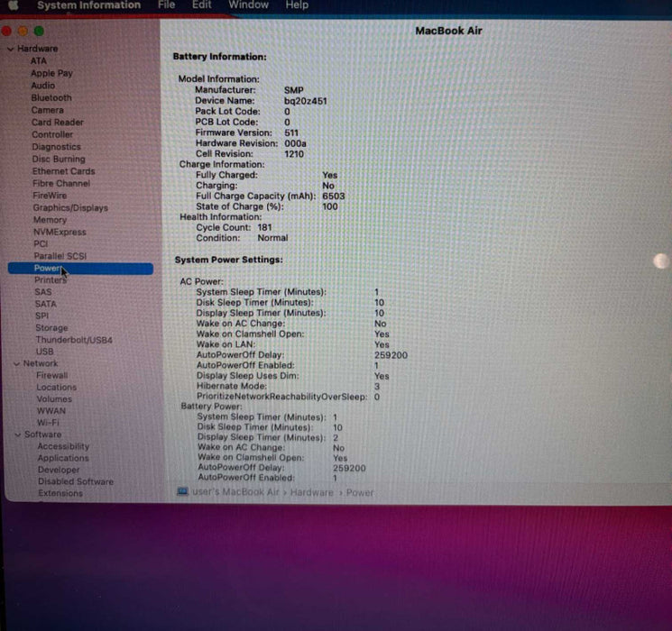Click Power in the path bar
This screenshot has width=672, height=631.
360,493
